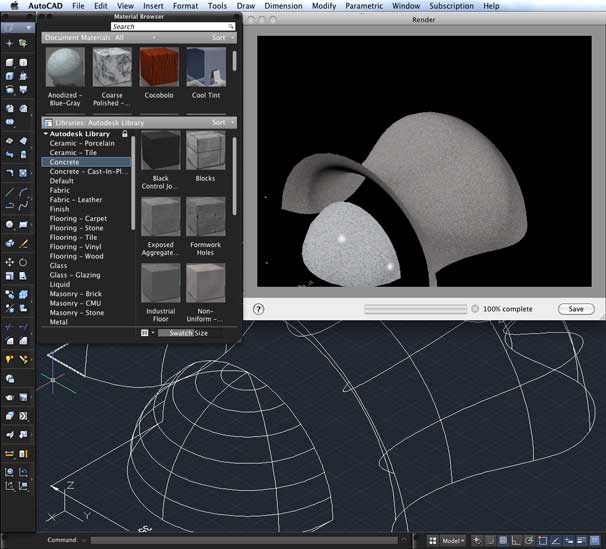Screen dimensions: 606x549
Task: Collapse the Autodesk Library tree
Action: click(46, 134)
